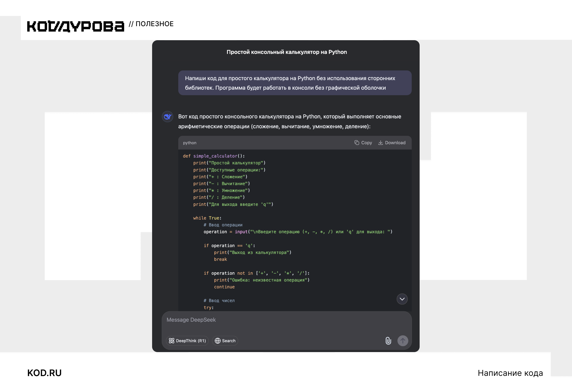Click the print "Выход из калькулятора" line

click(253, 252)
